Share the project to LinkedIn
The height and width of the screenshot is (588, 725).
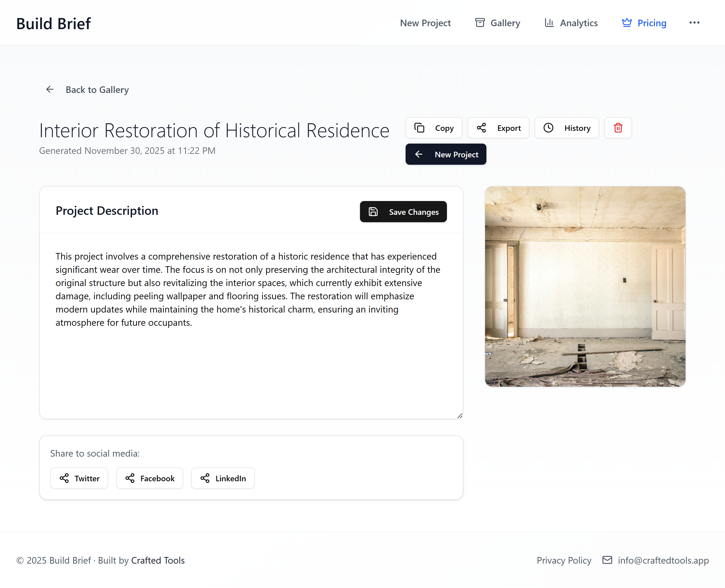click(223, 478)
